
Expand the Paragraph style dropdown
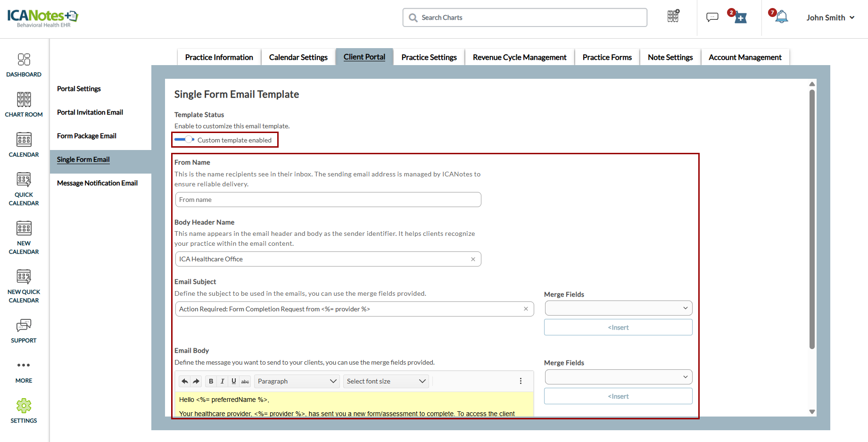(297, 381)
